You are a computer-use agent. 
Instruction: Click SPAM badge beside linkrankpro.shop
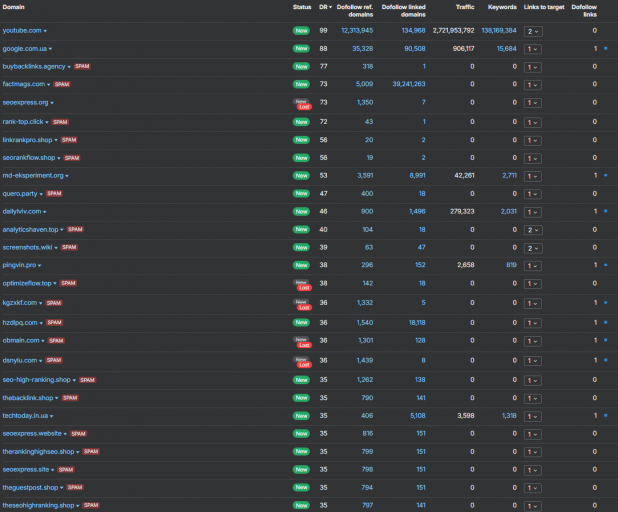[x=69, y=140]
